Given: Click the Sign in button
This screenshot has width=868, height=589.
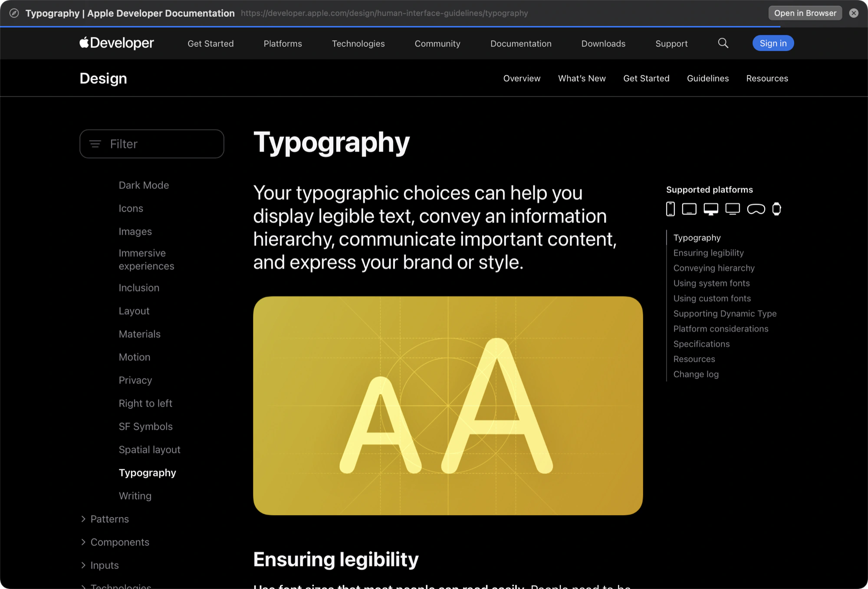Looking at the screenshot, I should tap(773, 43).
